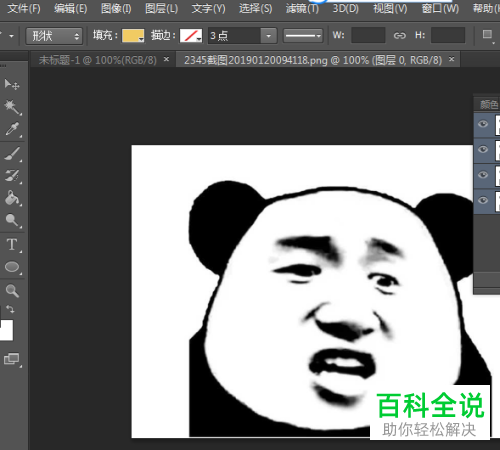Select the Eyedropper tool

[x=12, y=129]
